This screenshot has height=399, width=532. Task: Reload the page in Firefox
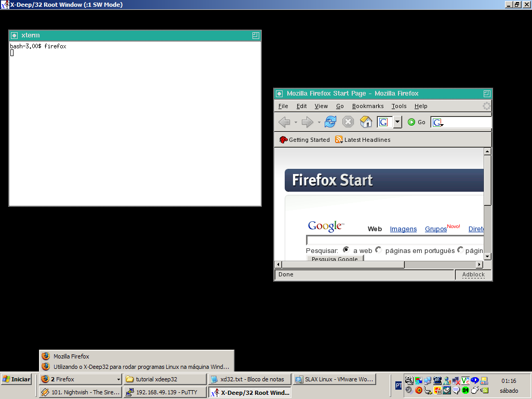[x=330, y=122]
